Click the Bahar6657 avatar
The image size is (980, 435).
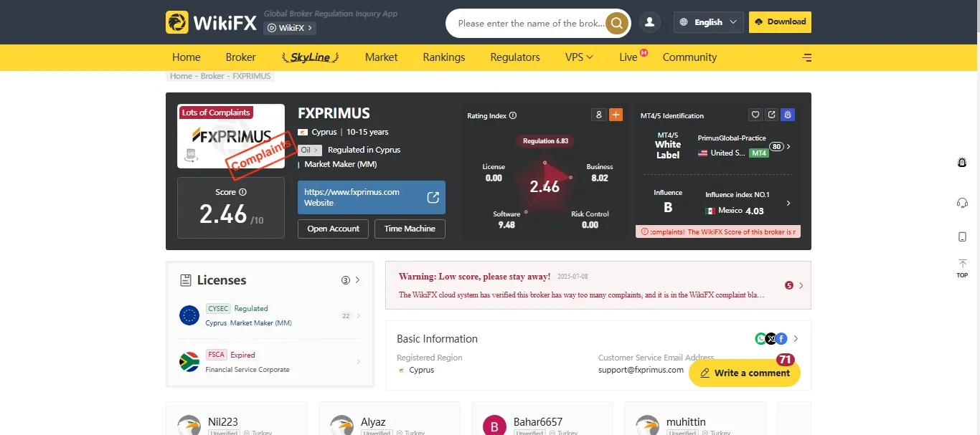pyautogui.click(x=494, y=426)
